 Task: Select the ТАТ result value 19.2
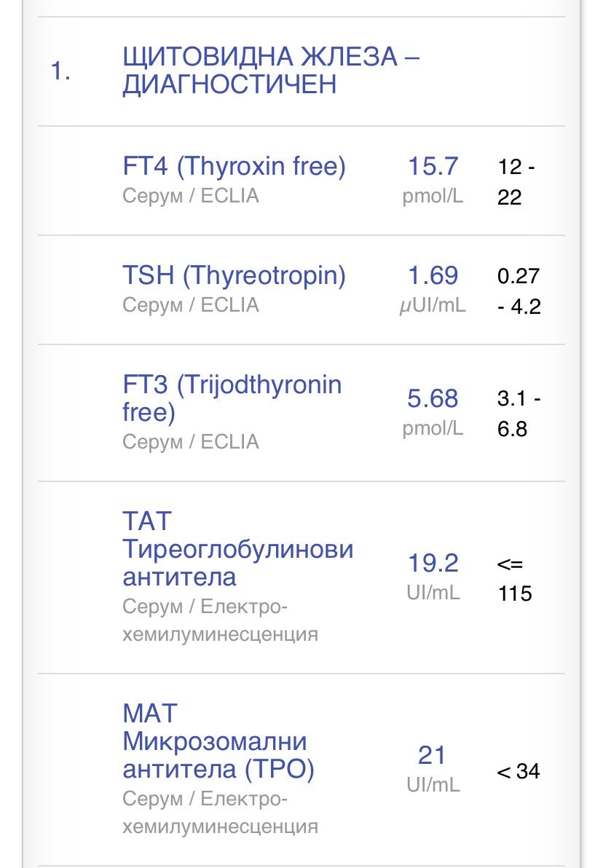tap(433, 563)
